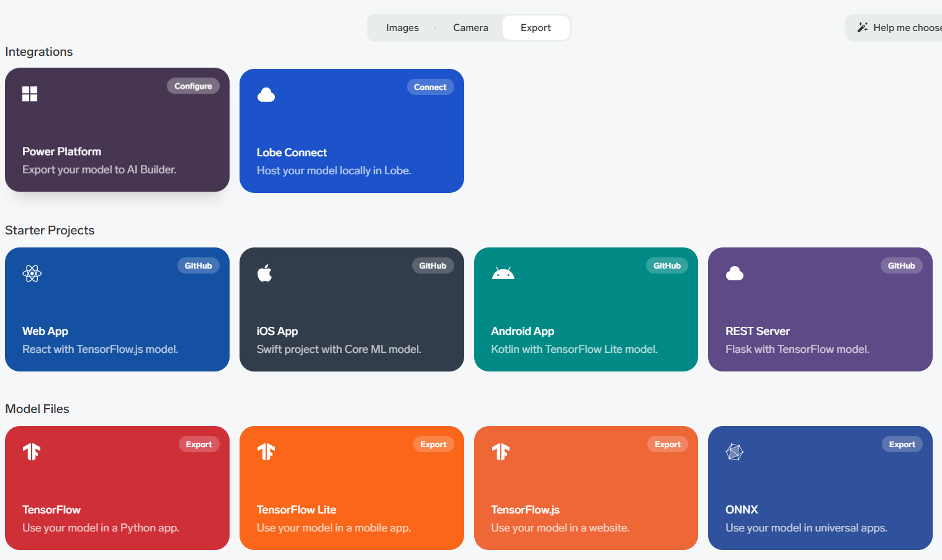Click the Lobe Connect cloud icon
This screenshot has height=560, width=942.
pyautogui.click(x=266, y=95)
